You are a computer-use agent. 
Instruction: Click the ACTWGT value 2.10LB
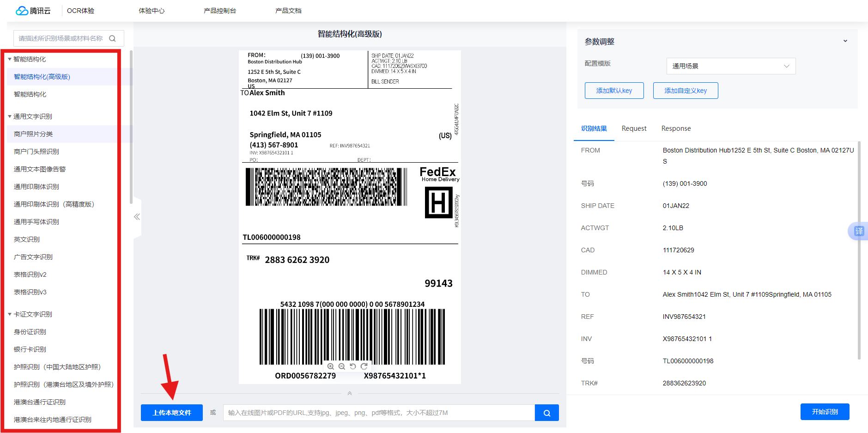[673, 228]
